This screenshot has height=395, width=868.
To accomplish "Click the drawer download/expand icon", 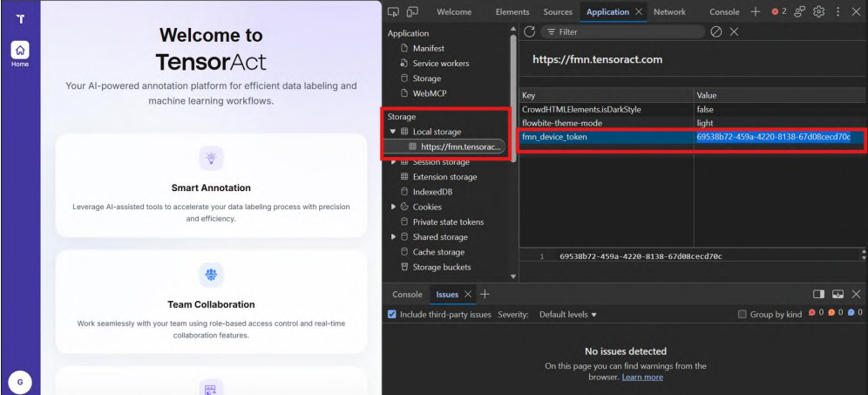I will click(x=838, y=294).
